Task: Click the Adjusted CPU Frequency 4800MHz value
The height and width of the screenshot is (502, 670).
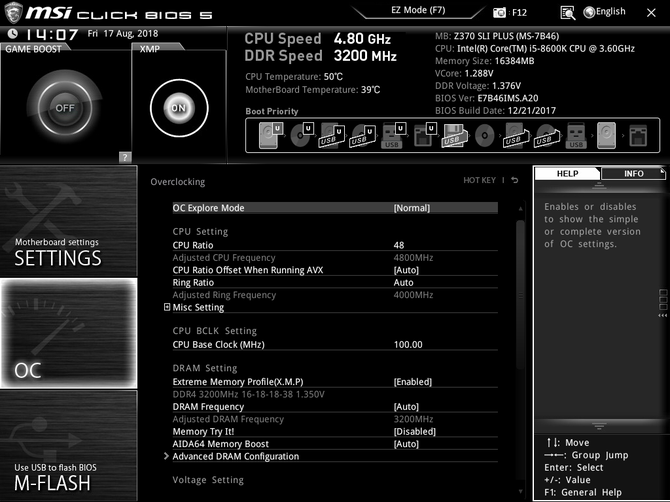Action: tap(413, 258)
